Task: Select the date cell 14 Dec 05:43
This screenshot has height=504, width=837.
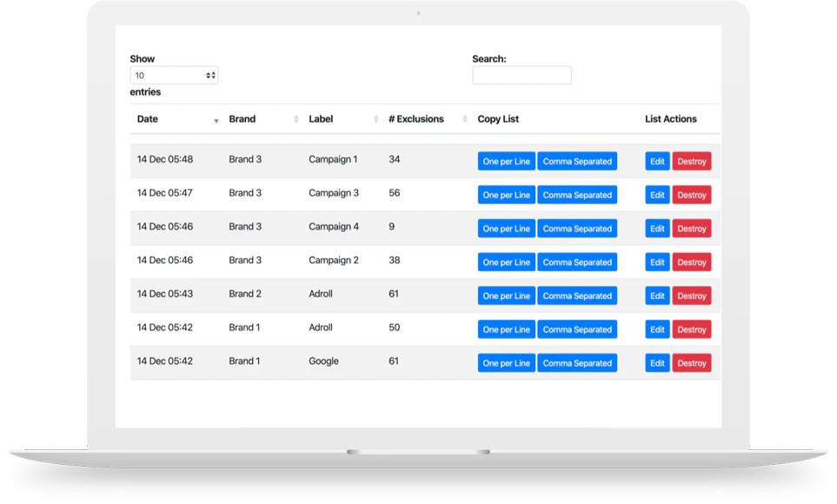Action: coord(165,294)
